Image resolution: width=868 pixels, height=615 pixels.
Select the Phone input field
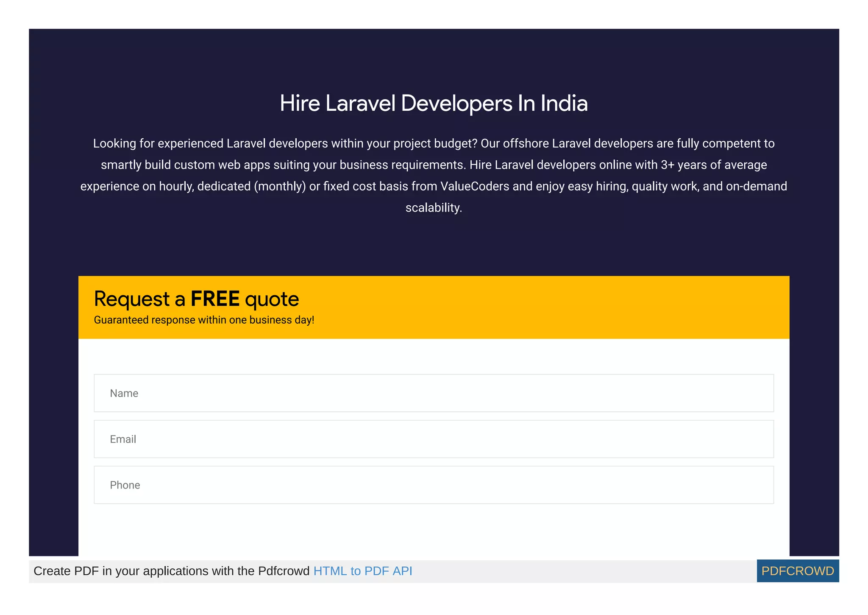click(x=434, y=485)
